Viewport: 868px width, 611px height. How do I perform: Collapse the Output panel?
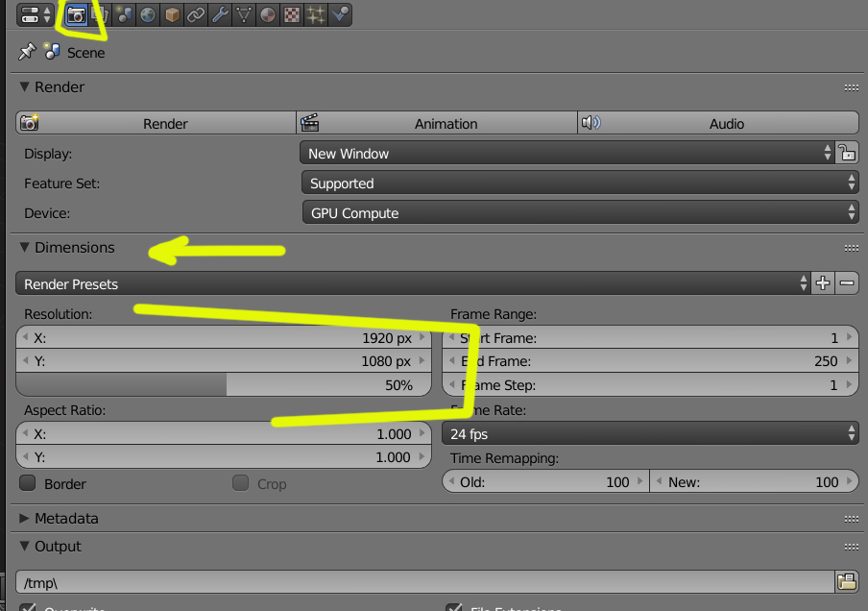pos(24,547)
